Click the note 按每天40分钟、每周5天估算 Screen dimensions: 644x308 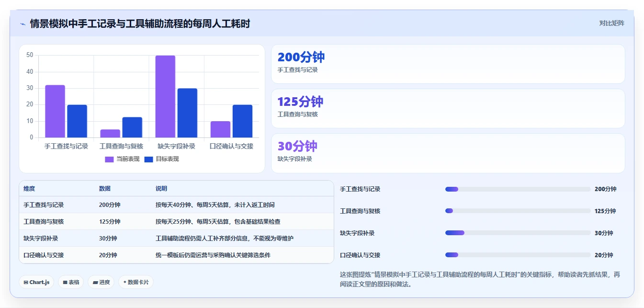click(x=215, y=205)
